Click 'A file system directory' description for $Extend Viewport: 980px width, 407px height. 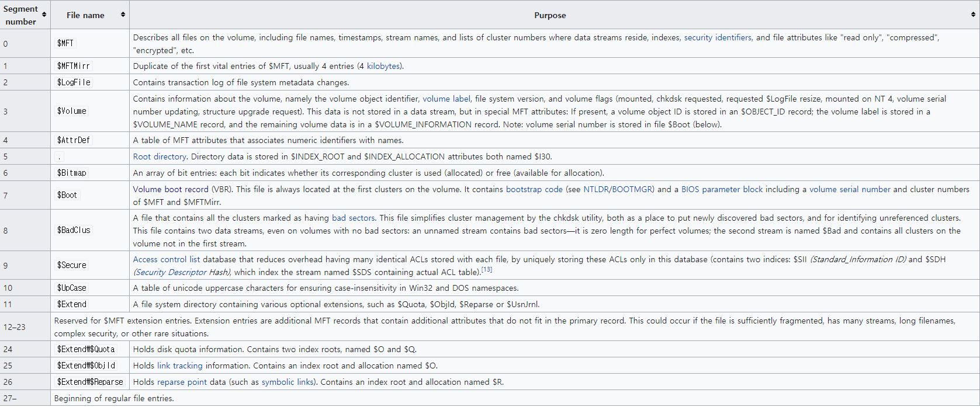pyautogui.click(x=336, y=304)
